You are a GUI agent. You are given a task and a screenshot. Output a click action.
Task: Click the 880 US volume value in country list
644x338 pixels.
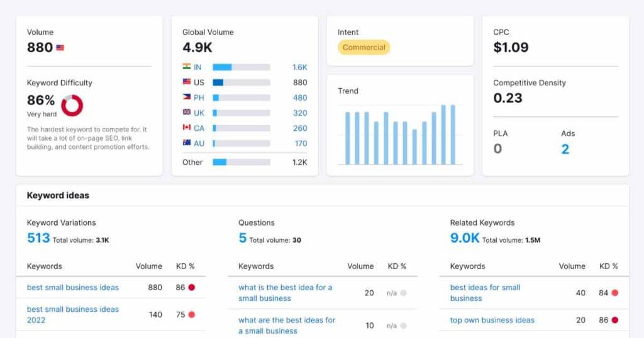pyautogui.click(x=300, y=82)
